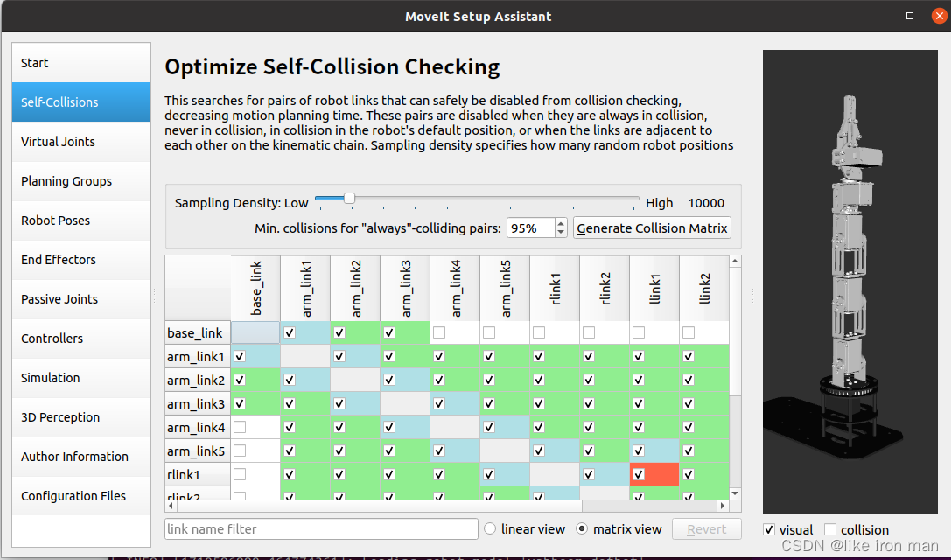Open Configuration Files section
951x560 pixels.
[x=81, y=496]
